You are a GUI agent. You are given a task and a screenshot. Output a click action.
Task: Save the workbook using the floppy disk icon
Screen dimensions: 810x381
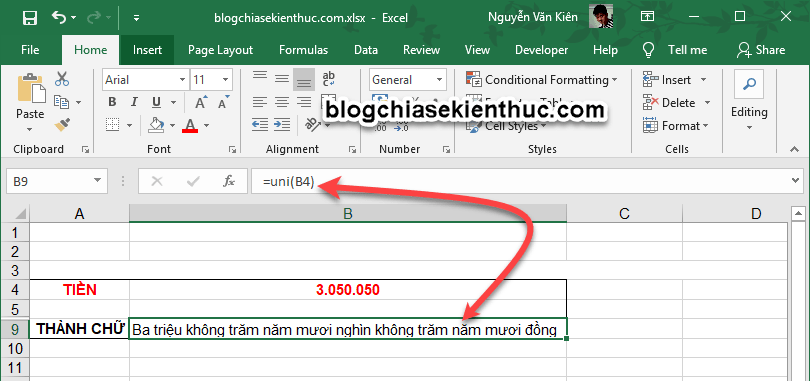[x=30, y=18]
